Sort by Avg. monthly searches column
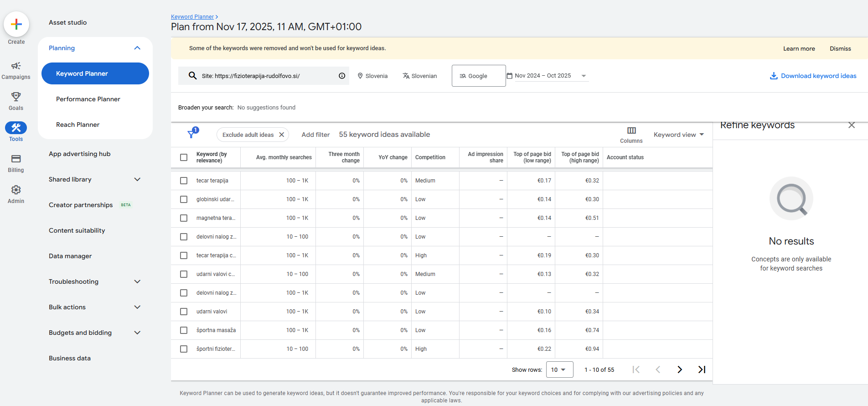 [x=284, y=157]
